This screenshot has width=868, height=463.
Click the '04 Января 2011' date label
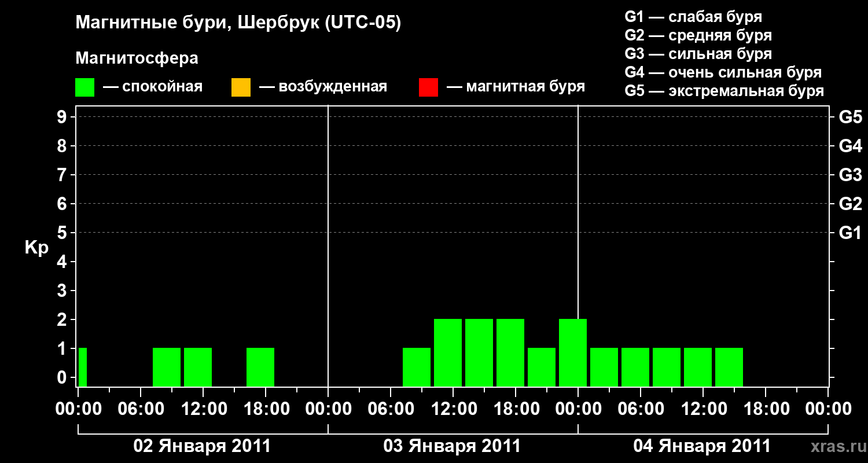point(702,446)
